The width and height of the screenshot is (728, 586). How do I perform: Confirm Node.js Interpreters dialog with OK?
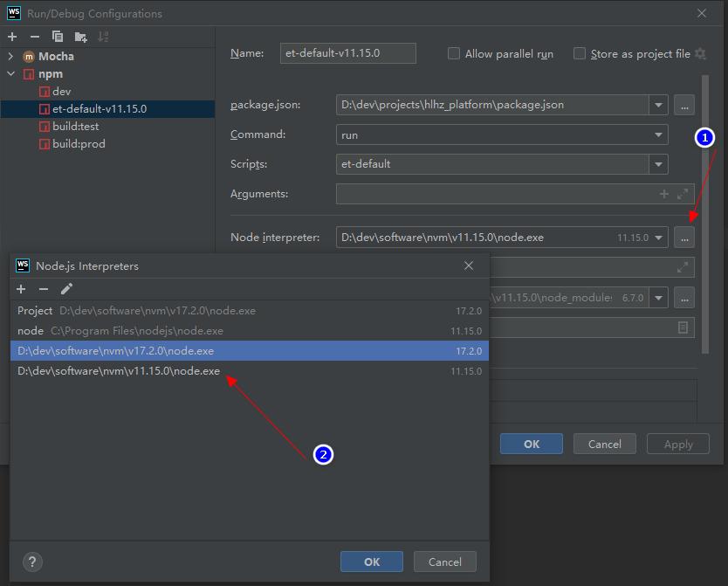(372, 562)
